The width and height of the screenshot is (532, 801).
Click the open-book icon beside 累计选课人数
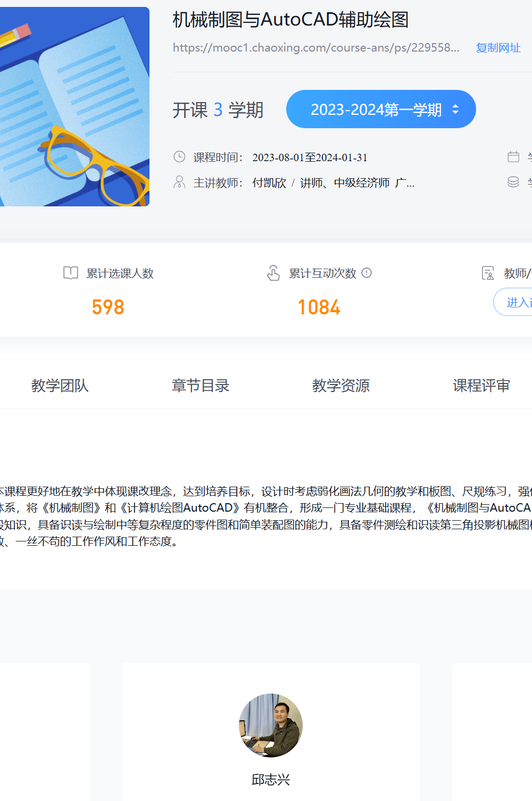pos(70,273)
